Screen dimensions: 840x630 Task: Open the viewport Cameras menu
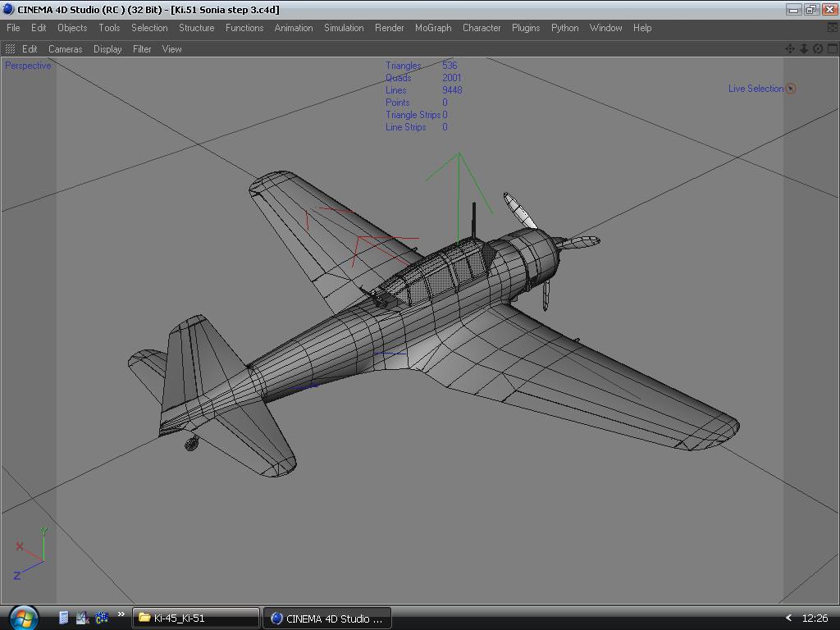[x=65, y=49]
